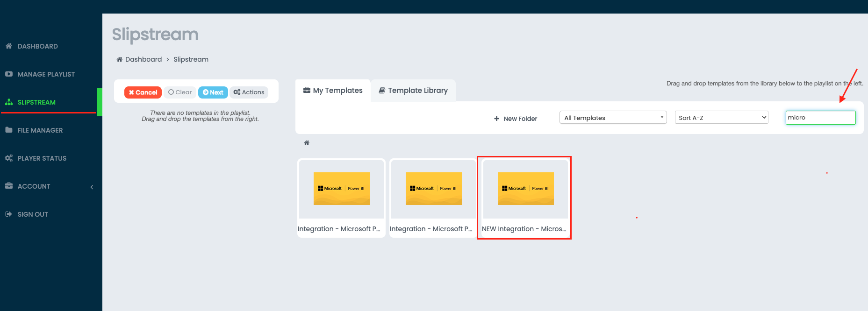Click the New Folder button
Viewport: 868px width, 311px height.
click(x=516, y=119)
